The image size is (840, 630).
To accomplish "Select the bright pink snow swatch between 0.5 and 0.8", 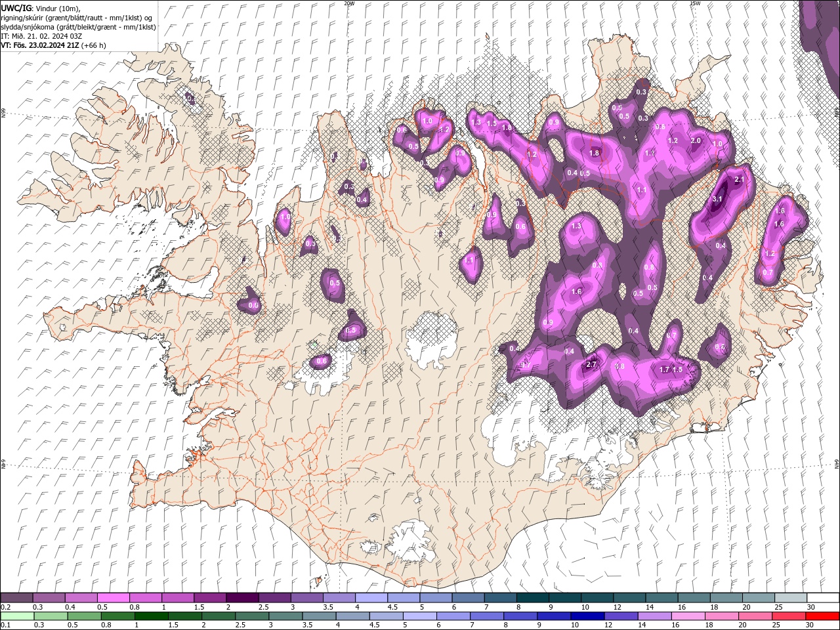I will pyautogui.click(x=113, y=598).
